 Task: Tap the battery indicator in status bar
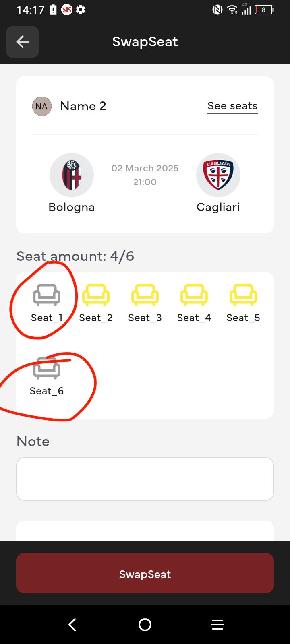[x=264, y=10]
